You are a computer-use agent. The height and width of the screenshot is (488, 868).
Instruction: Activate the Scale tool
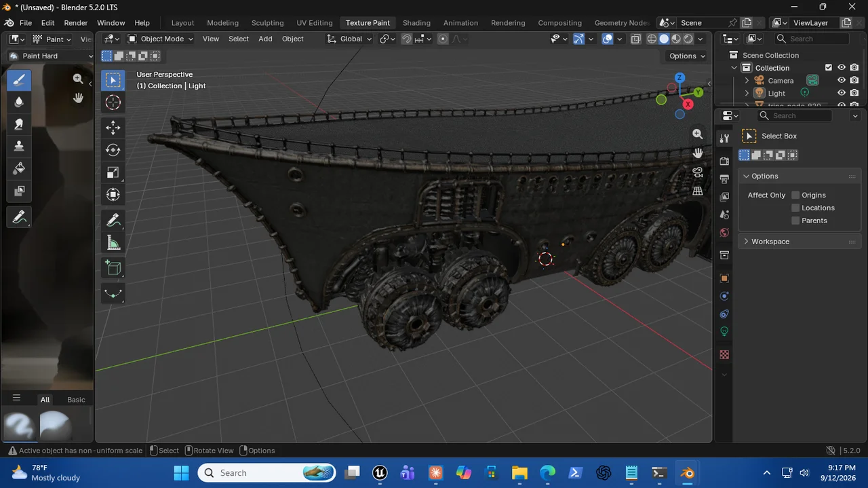(113, 172)
